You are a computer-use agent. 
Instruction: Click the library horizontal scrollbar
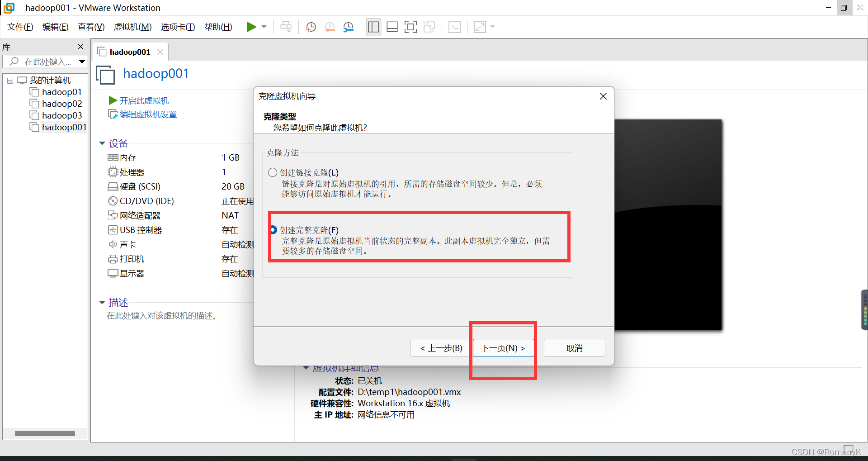[45, 433]
